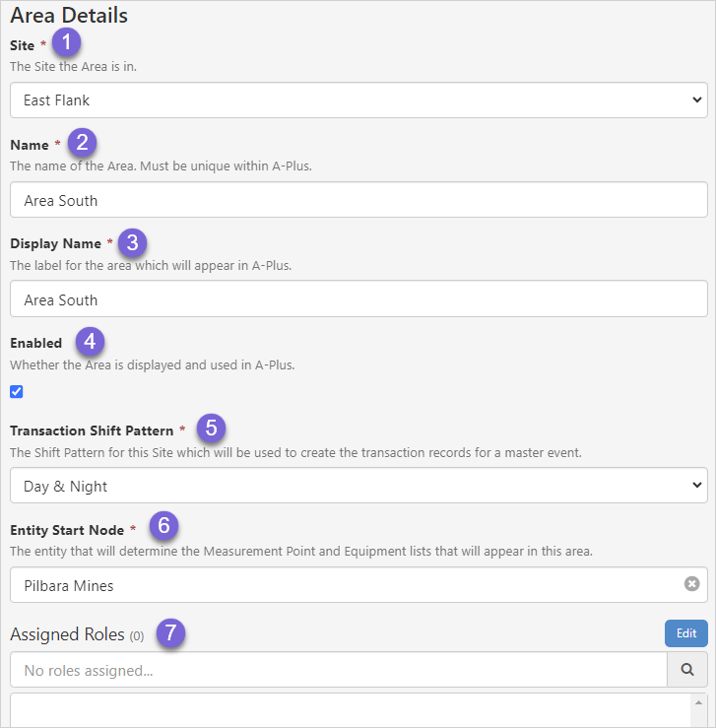Click the empty assigned roles list box
This screenshot has height=728, width=716.
tap(345, 711)
